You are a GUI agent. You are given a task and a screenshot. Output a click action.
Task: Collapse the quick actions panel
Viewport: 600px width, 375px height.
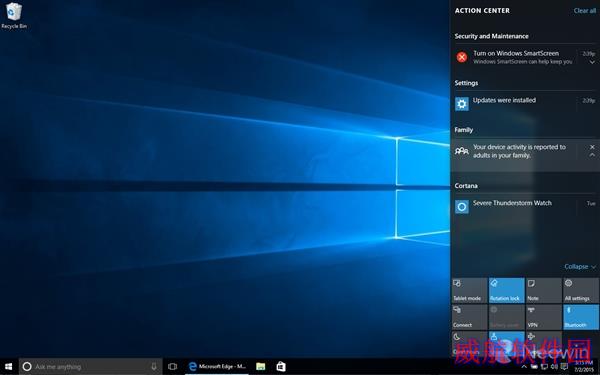pyautogui.click(x=580, y=266)
